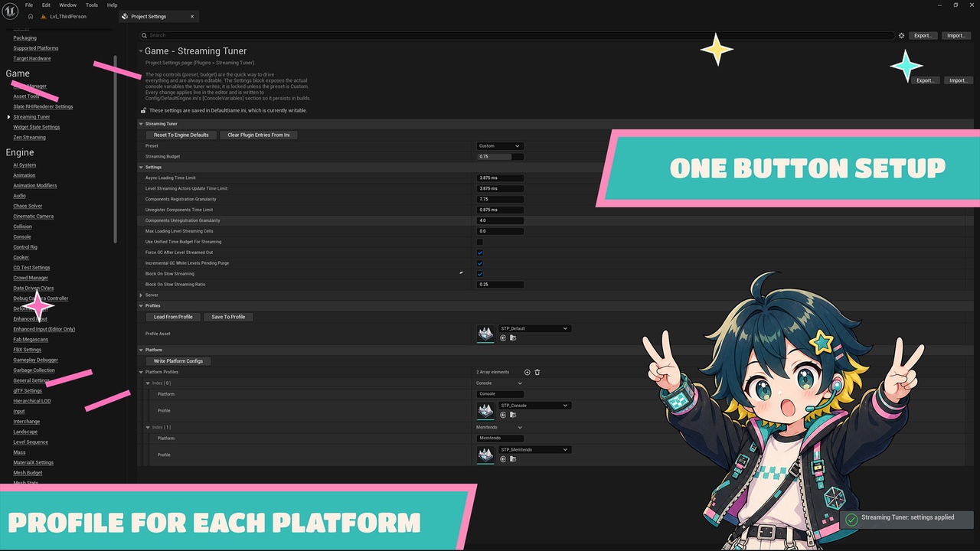980x551 pixels.
Task: Click the STP_Memtendo asset thumbnail
Action: click(x=485, y=455)
